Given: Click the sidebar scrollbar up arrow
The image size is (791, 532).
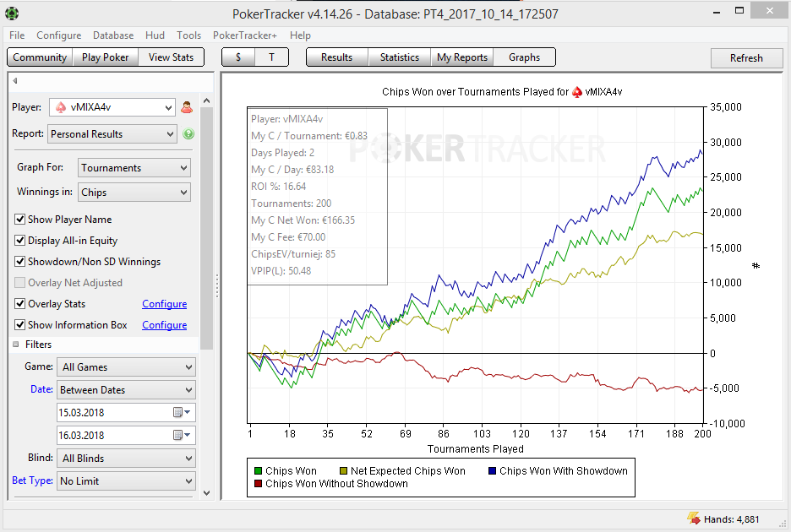Looking at the screenshot, I should [206, 100].
